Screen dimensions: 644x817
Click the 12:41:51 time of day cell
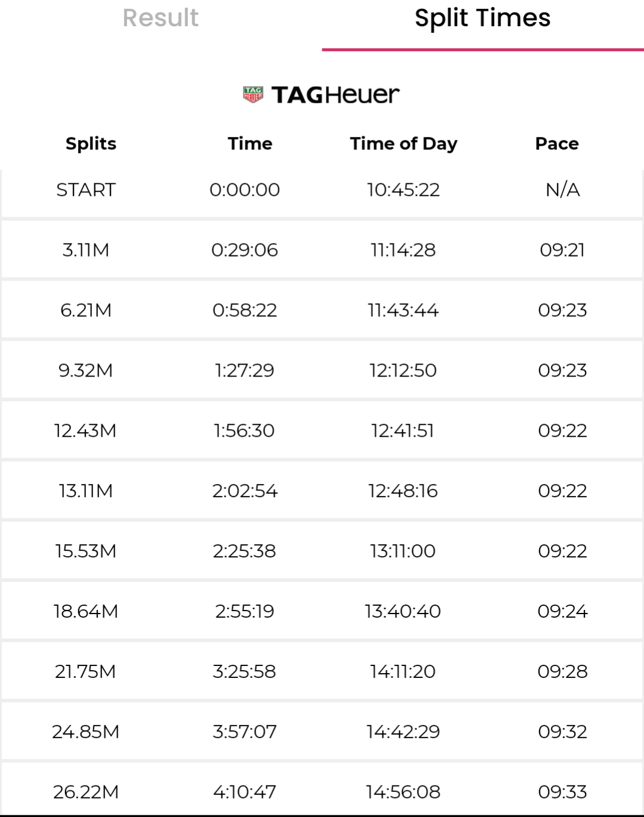coord(403,430)
